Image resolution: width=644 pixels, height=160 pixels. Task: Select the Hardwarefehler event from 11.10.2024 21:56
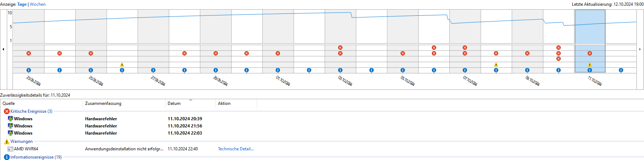[x=101, y=126]
